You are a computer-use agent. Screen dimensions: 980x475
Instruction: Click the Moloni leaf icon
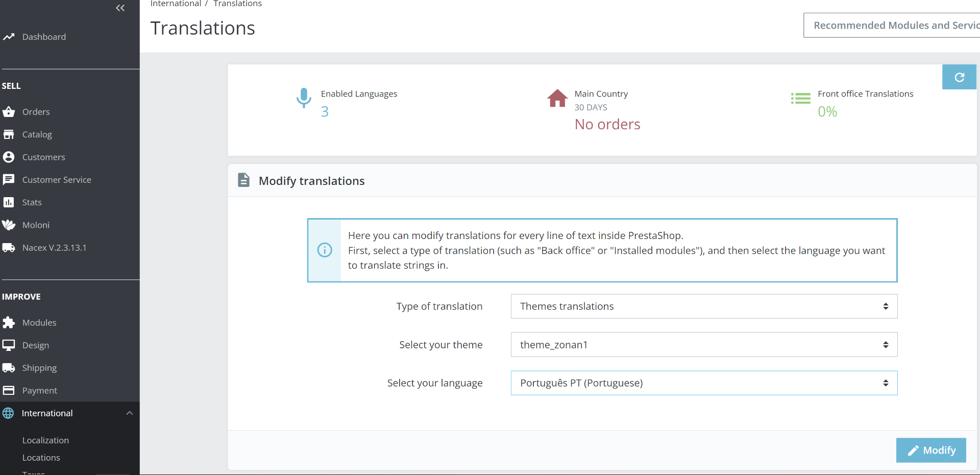click(8, 225)
